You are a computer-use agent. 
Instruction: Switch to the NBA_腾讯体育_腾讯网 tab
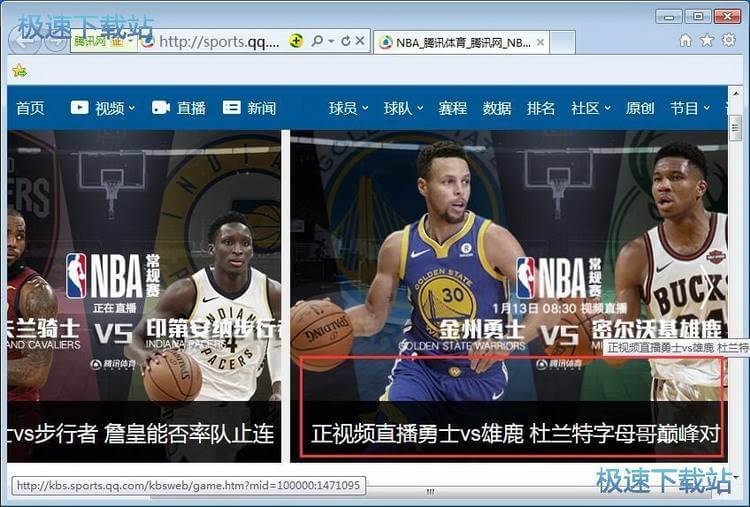[461, 43]
